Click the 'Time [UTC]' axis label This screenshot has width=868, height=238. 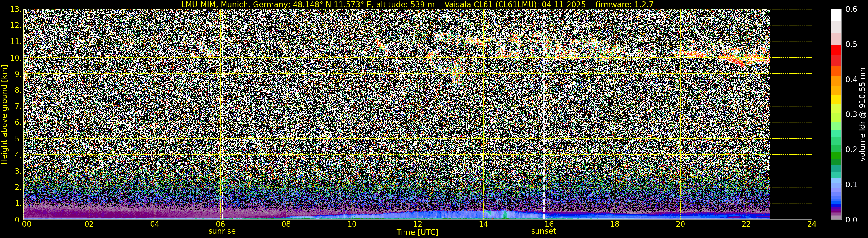pyautogui.click(x=417, y=232)
